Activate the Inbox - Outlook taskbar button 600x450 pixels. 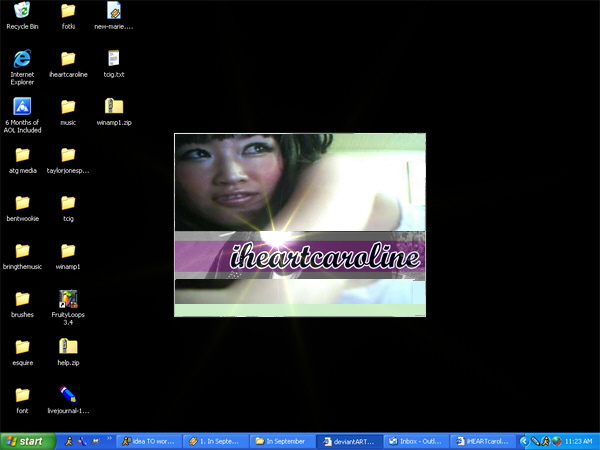pyautogui.click(x=417, y=441)
